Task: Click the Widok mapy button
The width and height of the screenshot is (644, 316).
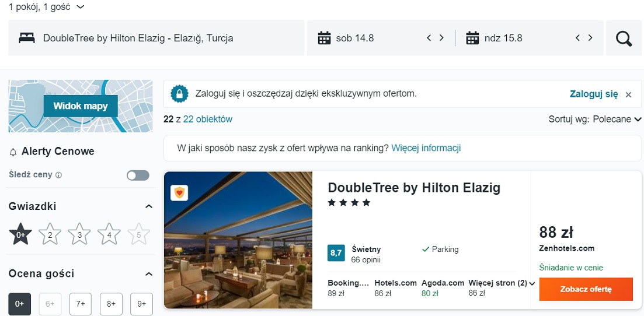Action: 81,106
